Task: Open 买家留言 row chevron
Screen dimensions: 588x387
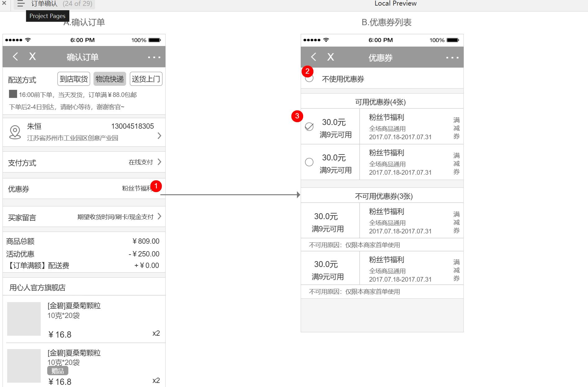Action: click(x=159, y=216)
